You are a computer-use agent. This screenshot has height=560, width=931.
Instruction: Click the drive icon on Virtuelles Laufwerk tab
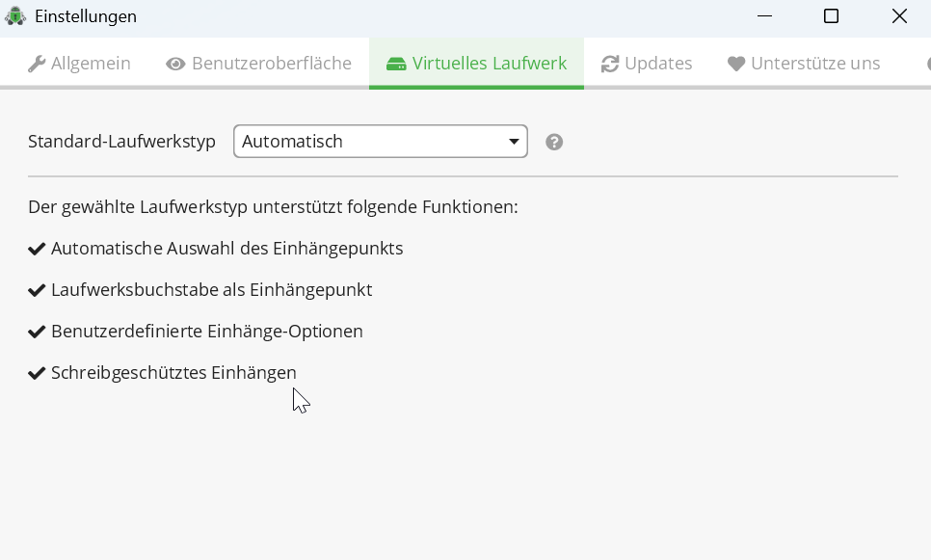pos(396,63)
